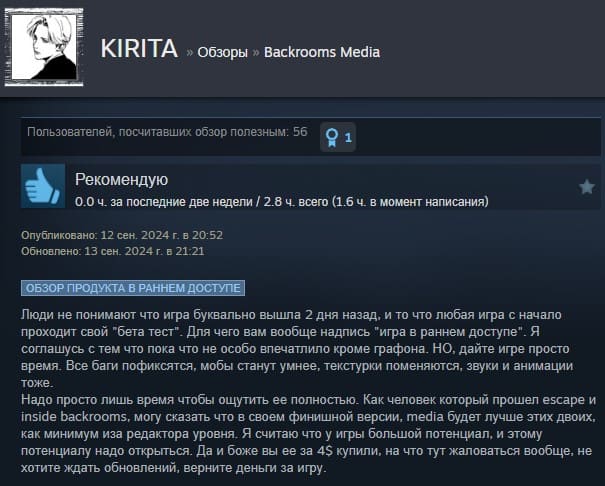Click the award count number 1

pos(348,137)
